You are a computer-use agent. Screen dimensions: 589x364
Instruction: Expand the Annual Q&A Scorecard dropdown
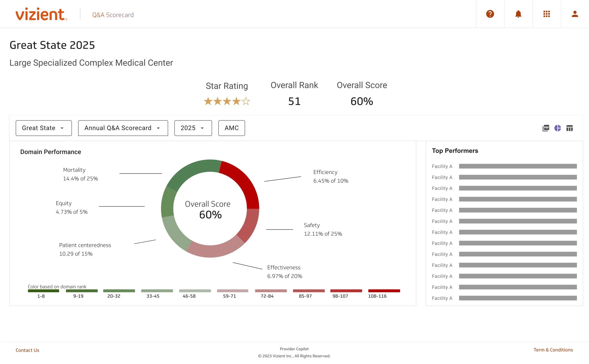click(x=123, y=128)
